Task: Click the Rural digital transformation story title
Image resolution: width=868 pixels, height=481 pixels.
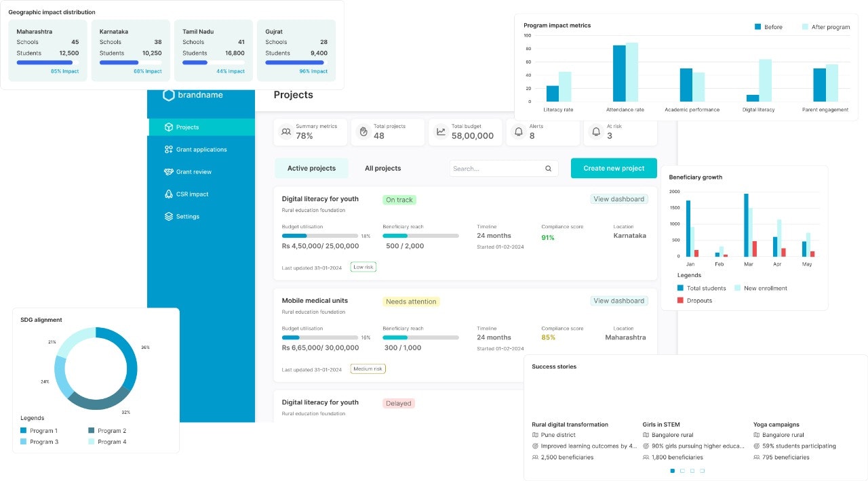Action: [570, 425]
